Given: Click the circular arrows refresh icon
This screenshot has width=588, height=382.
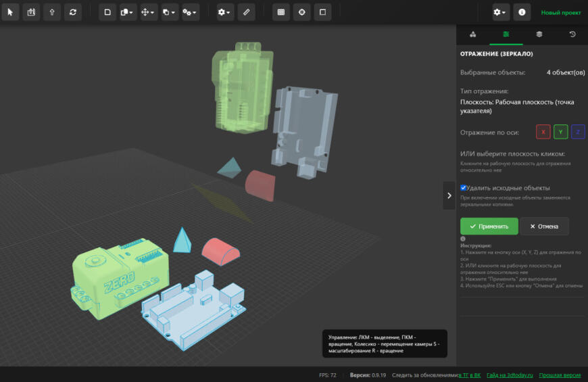Looking at the screenshot, I should tap(73, 12).
